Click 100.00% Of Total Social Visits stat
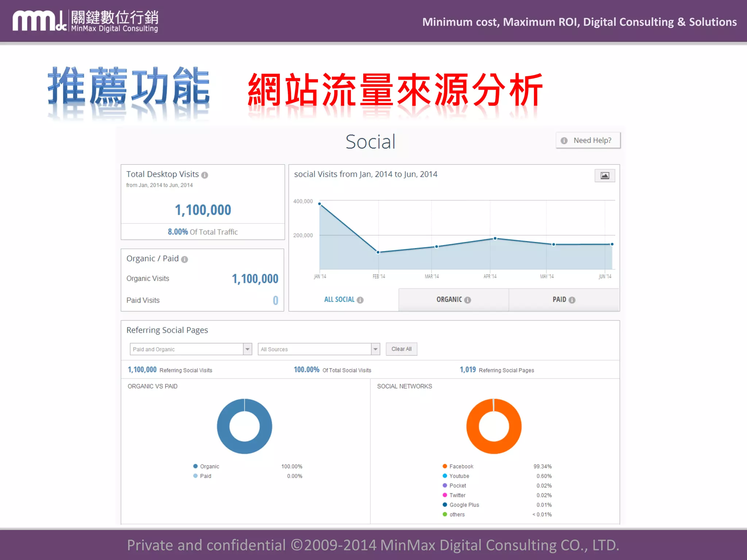The height and width of the screenshot is (560, 747). tap(332, 370)
